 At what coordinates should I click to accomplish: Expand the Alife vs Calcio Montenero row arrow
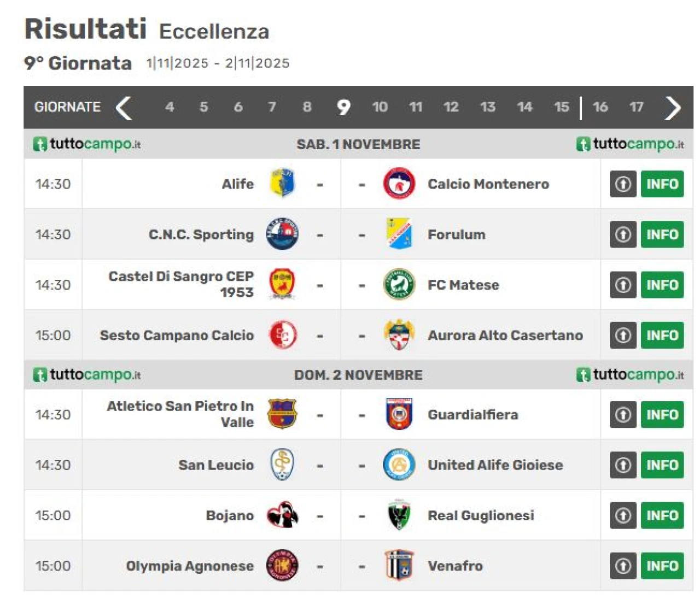pyautogui.click(x=623, y=184)
